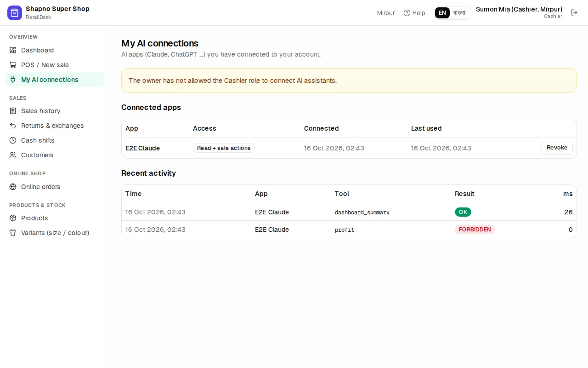This screenshot has height=368, width=588.
Task: Click the FORBIDDEN result badge
Action: tap(475, 230)
